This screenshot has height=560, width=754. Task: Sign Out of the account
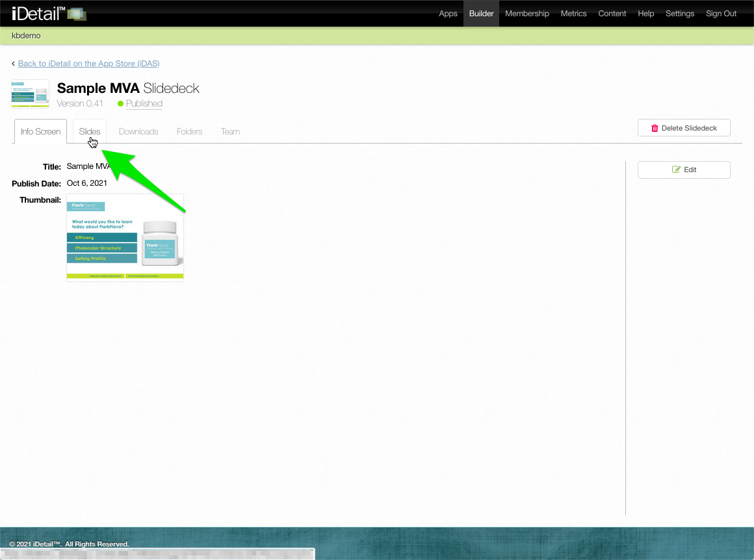point(721,14)
